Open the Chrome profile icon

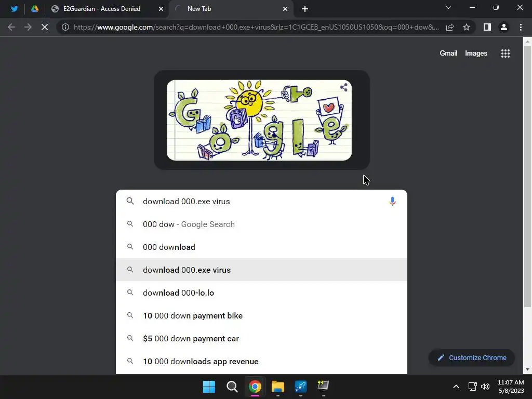pos(504,27)
